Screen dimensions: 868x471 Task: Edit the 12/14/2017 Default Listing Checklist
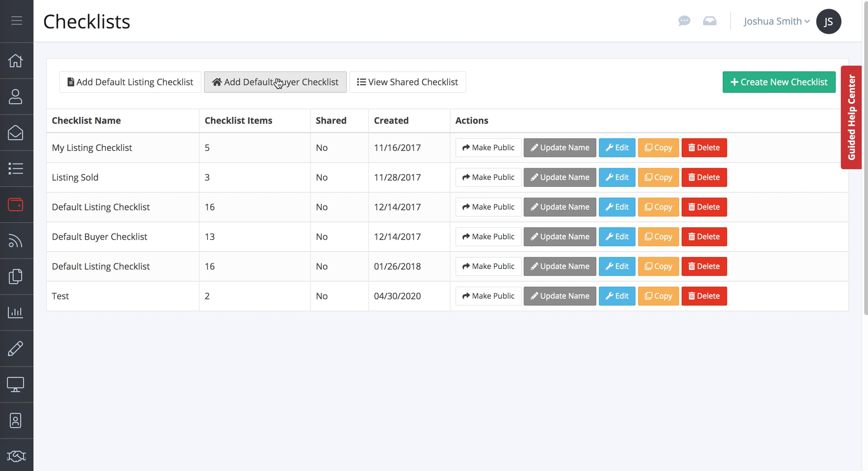[617, 207]
